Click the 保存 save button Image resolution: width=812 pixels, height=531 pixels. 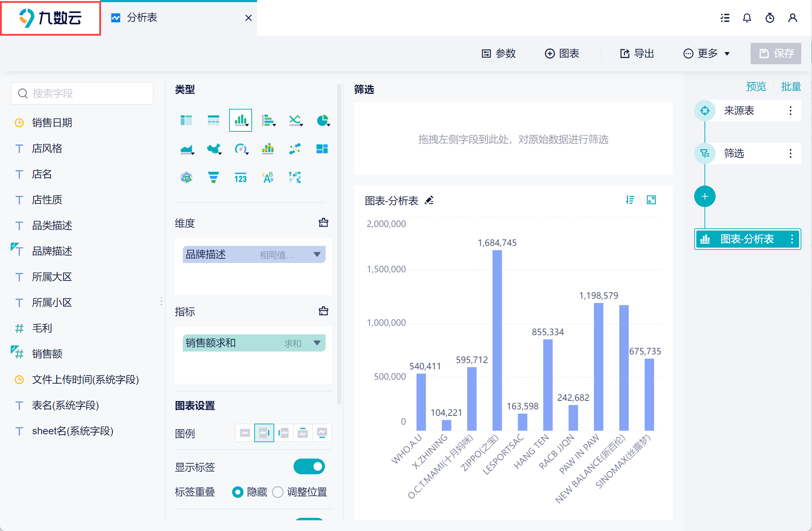(x=776, y=54)
